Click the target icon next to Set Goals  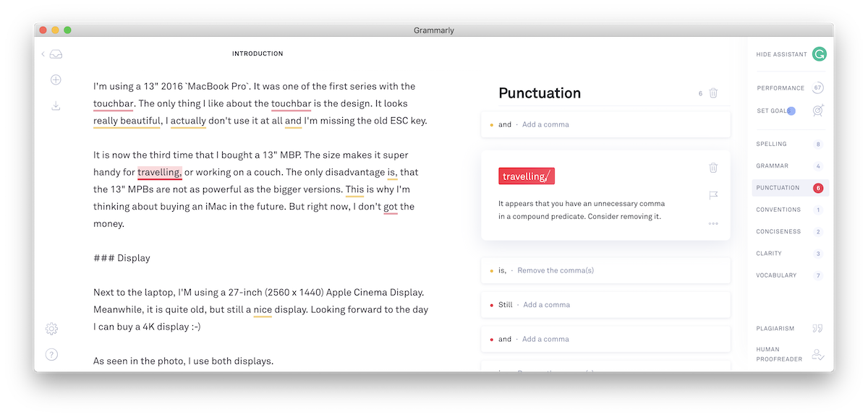(x=818, y=110)
